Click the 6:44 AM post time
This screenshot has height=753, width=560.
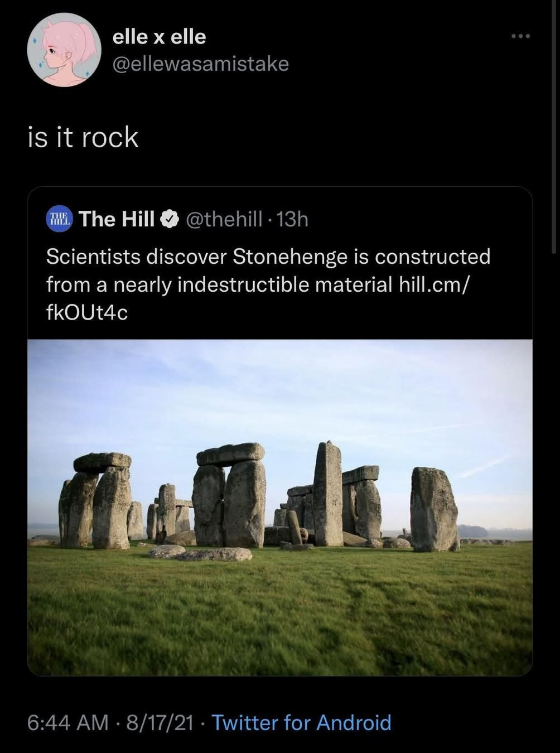67,722
